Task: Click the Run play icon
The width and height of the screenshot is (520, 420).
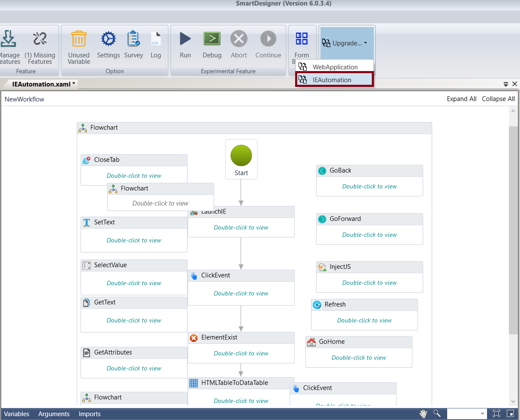Action: click(x=185, y=39)
